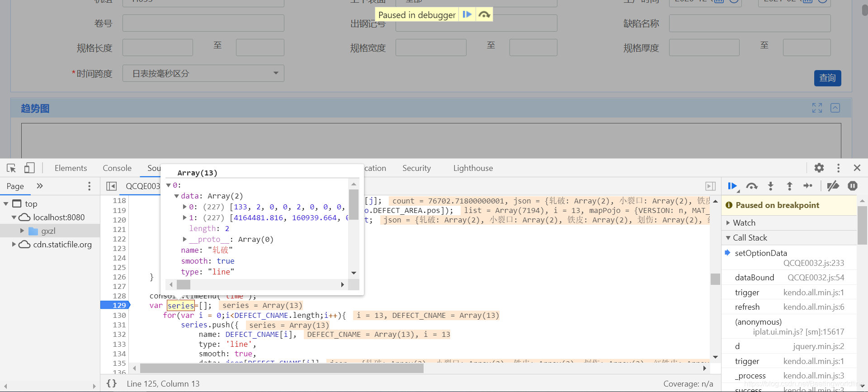Screen dimensions: 868x392
Task: Open the navigator pane three-dot menu
Action: pos(89,186)
